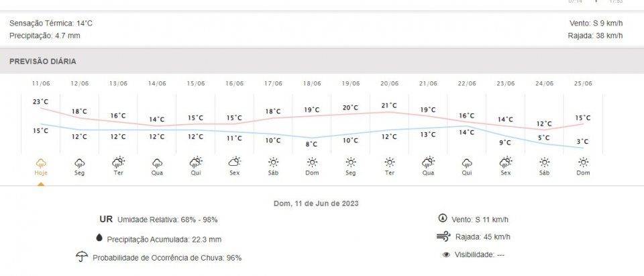Select the sun icon for Dom 18/06
The width and height of the screenshot is (644, 276).
(x=312, y=162)
